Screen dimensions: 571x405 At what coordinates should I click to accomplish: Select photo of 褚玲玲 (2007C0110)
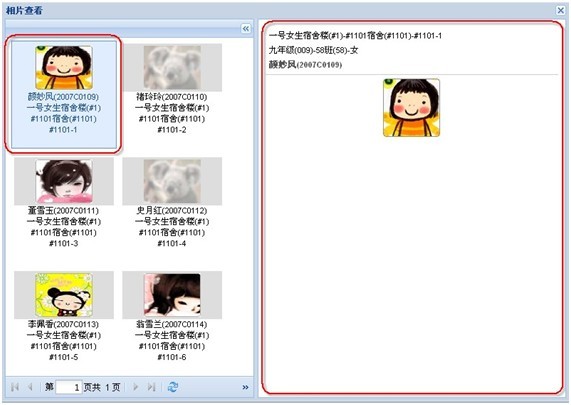point(172,67)
